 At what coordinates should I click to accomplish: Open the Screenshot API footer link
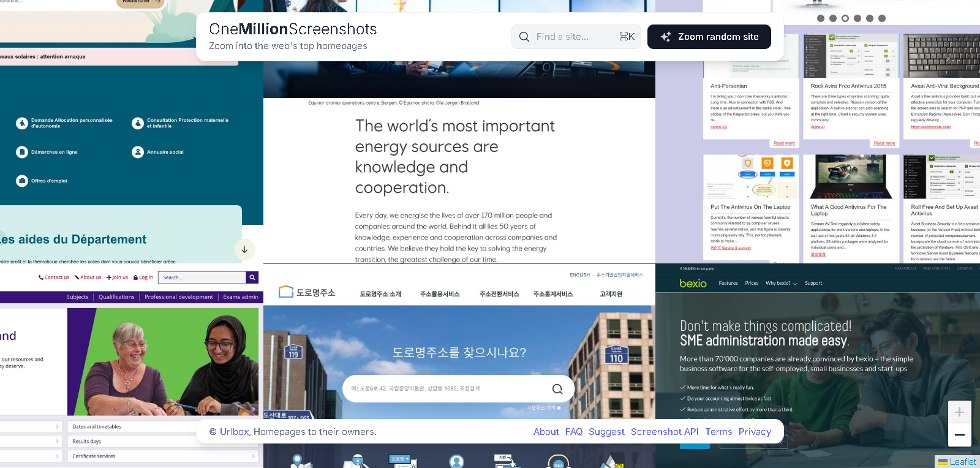(665, 432)
